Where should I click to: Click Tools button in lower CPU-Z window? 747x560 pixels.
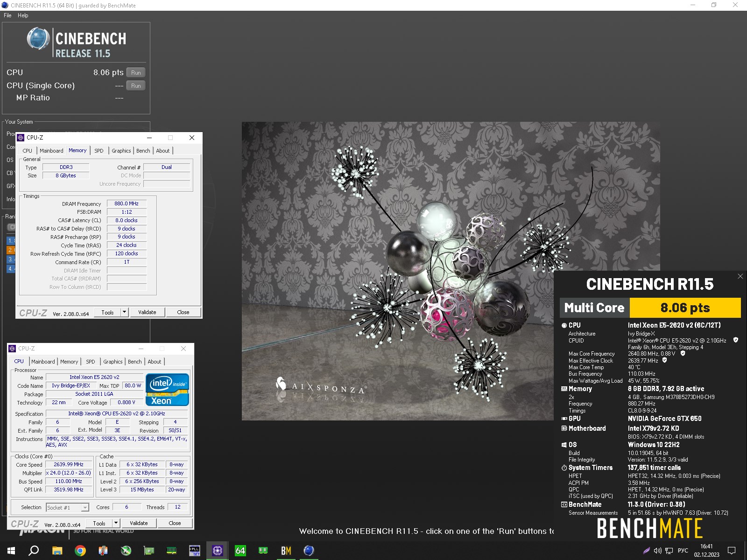point(99,523)
